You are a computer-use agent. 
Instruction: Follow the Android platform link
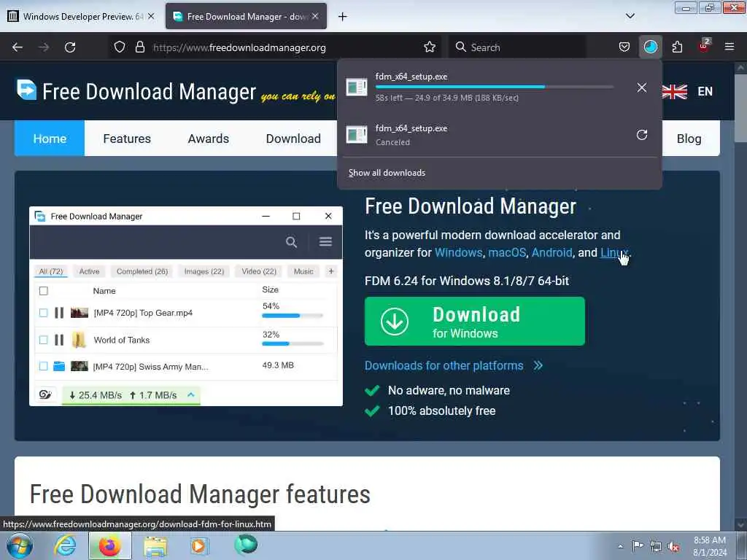[x=551, y=252]
